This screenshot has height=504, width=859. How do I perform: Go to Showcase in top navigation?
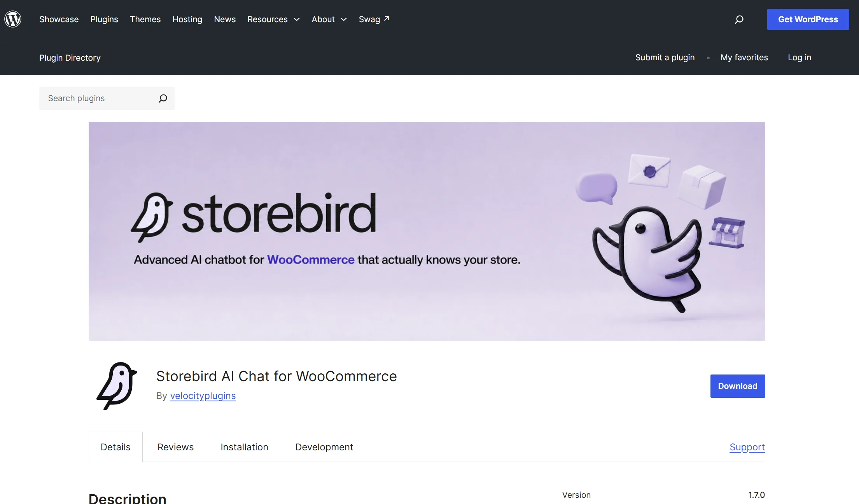(x=59, y=19)
